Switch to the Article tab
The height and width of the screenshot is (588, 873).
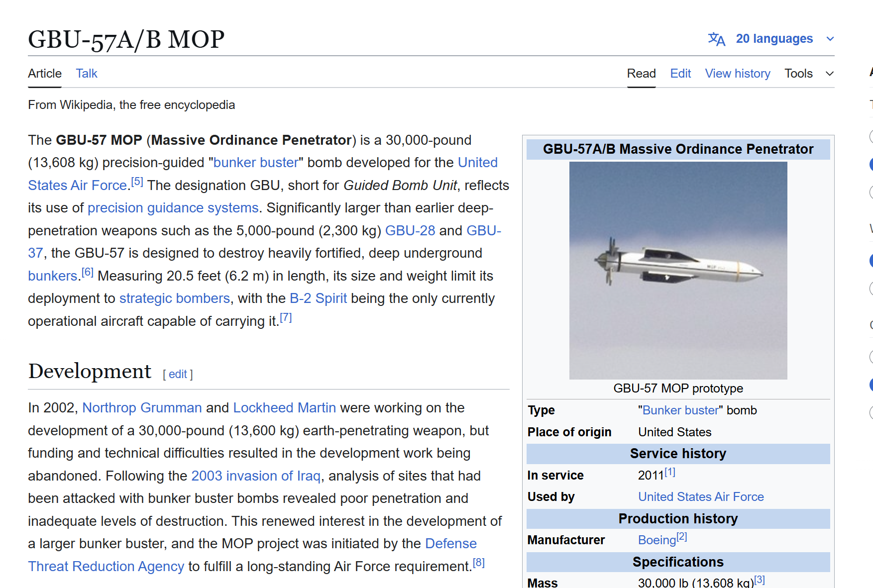point(45,74)
